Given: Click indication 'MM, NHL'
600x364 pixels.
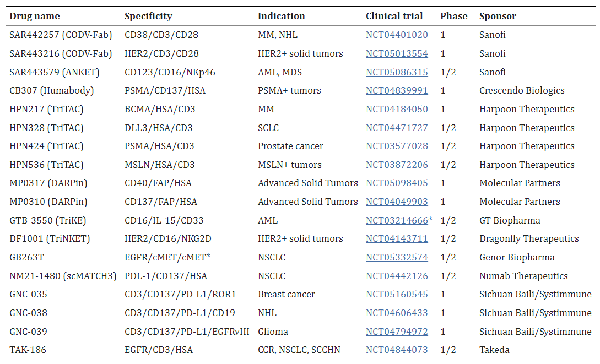Looking at the screenshot, I should click(x=278, y=35).
